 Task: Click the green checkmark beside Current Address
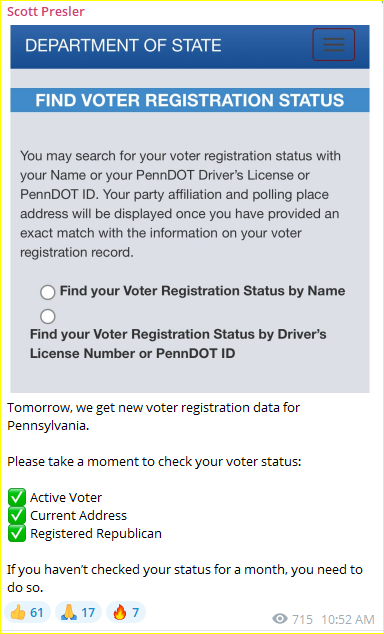pyautogui.click(x=17, y=516)
